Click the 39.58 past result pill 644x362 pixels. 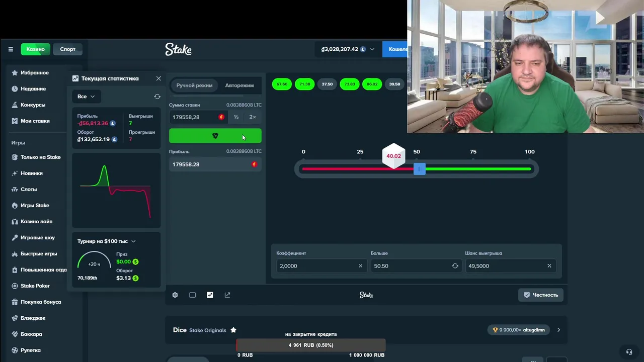click(394, 84)
